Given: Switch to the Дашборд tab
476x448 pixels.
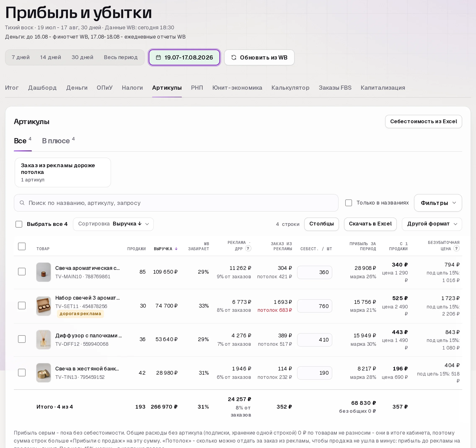Looking at the screenshot, I should tap(42, 88).
